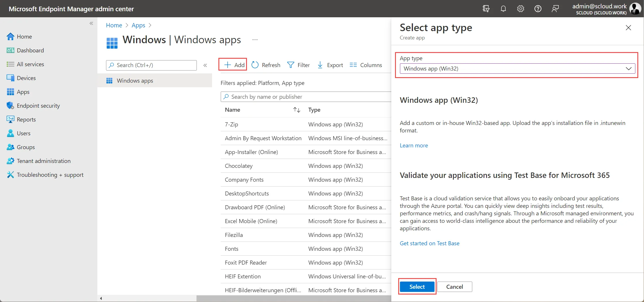644x302 pixels.
Task: Open the ellipsis menu beside page title
Action: (255, 40)
